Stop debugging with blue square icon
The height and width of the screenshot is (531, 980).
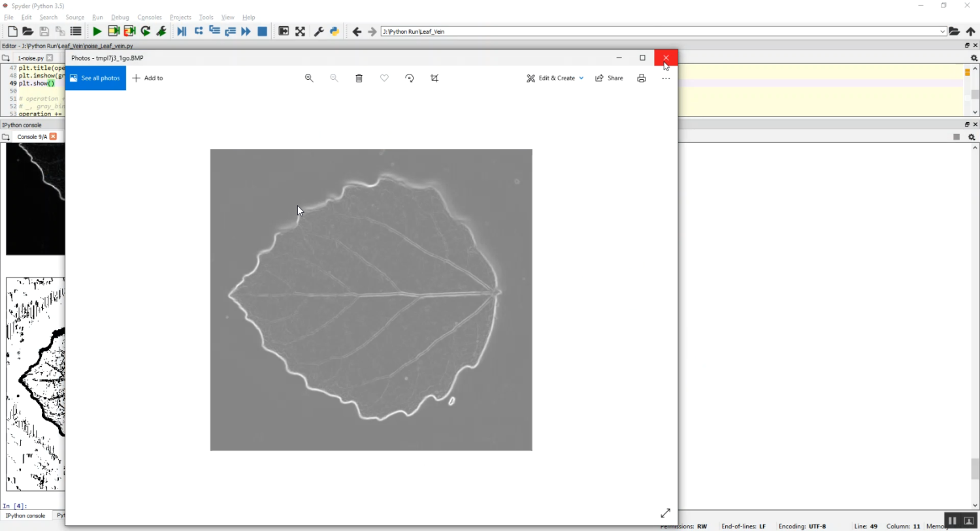click(262, 31)
